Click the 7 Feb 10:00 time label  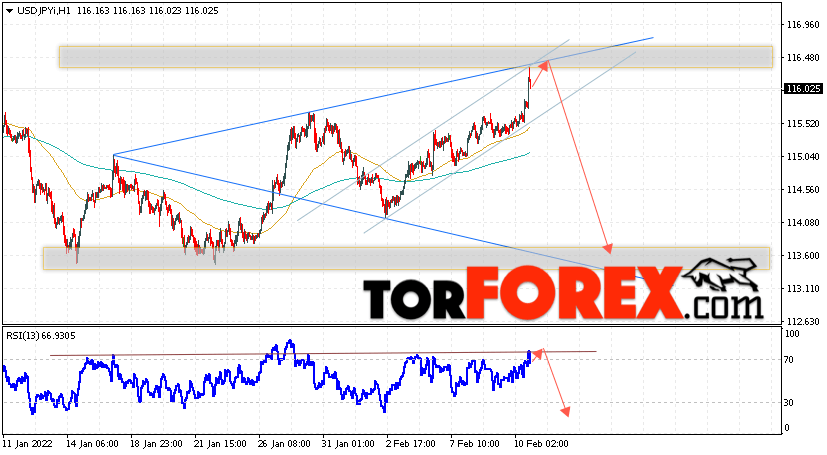[x=475, y=444]
